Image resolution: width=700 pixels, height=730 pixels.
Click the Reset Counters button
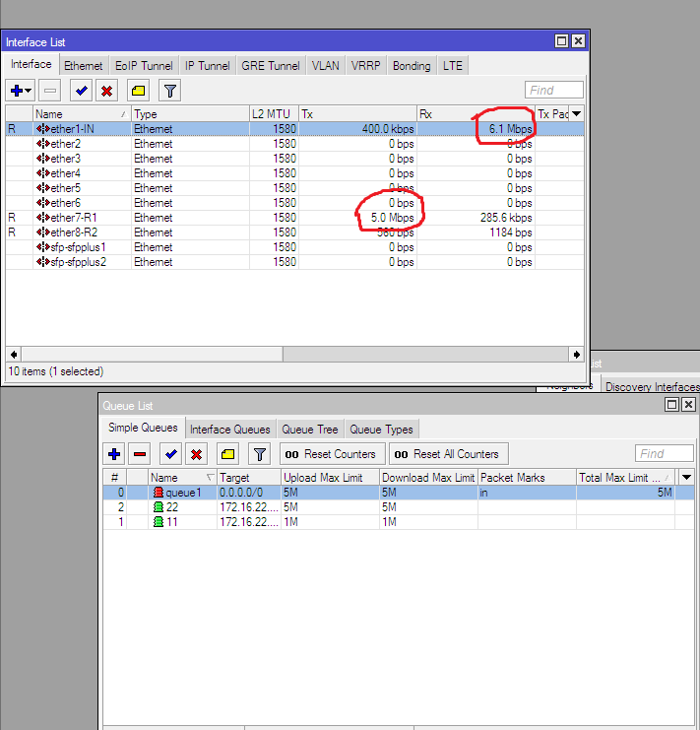tap(332, 454)
